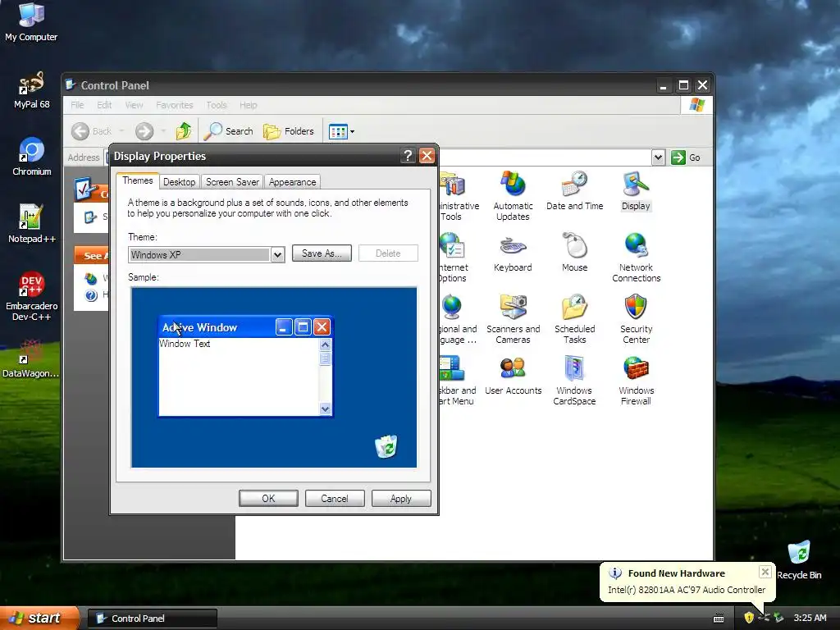Open the Display icon in Control Panel
The height and width of the screenshot is (630, 840).
click(x=636, y=190)
